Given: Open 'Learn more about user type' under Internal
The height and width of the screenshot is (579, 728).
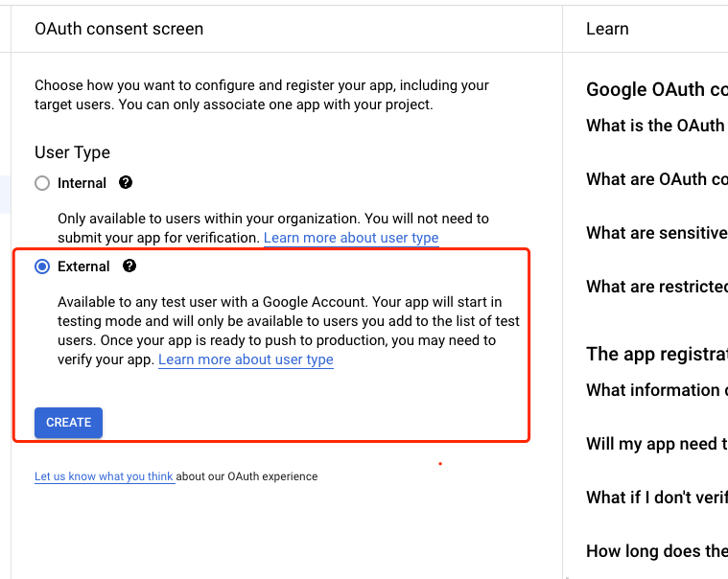Looking at the screenshot, I should click(x=351, y=238).
